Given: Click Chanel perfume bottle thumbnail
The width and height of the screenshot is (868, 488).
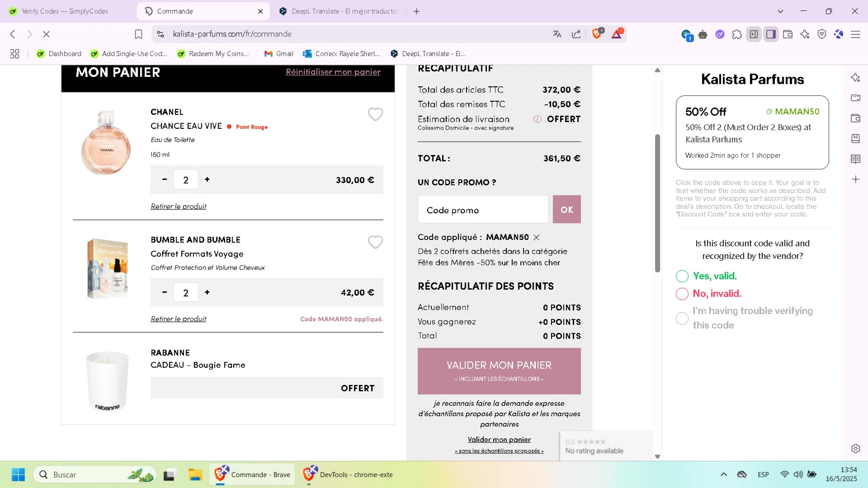Looking at the screenshot, I should pyautogui.click(x=106, y=142).
